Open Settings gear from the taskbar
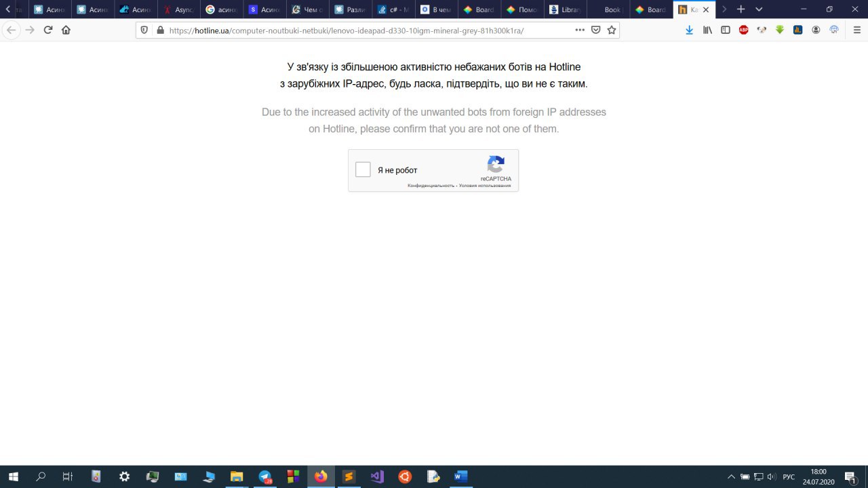Image resolution: width=868 pixels, height=488 pixels. tap(125, 476)
